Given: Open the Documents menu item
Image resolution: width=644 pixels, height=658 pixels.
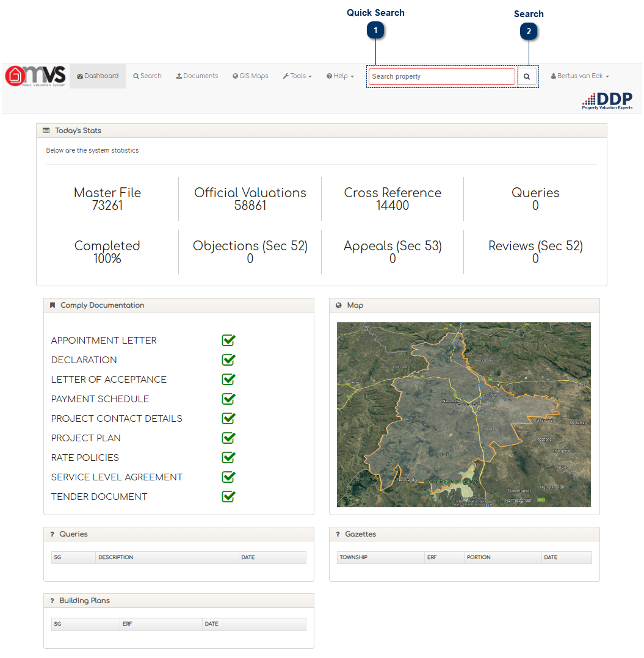Looking at the screenshot, I should [x=197, y=76].
